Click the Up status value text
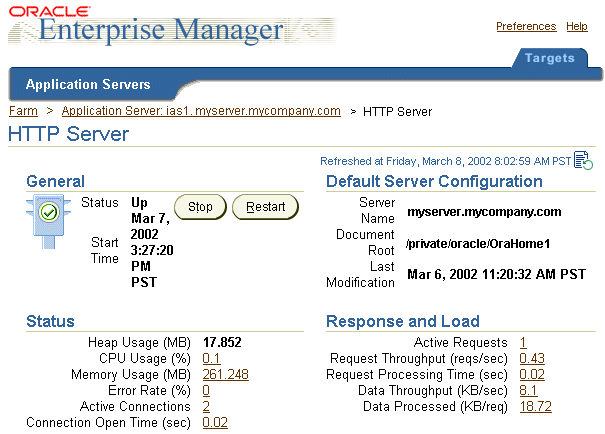This screenshot has height=434, width=605. (139, 203)
